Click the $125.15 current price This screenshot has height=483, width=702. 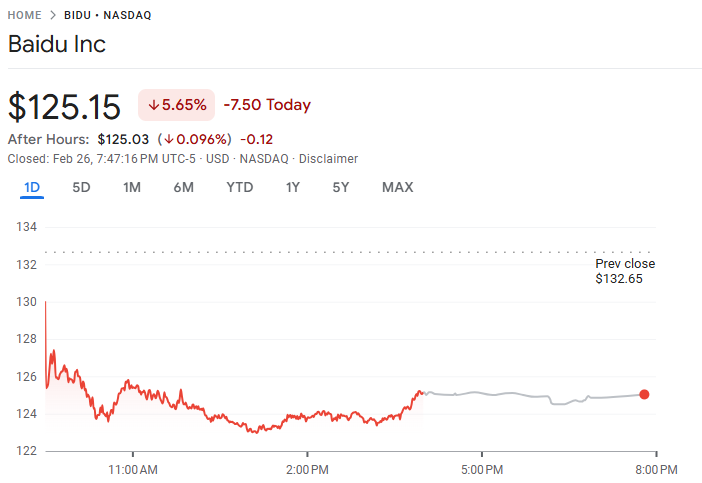pos(64,106)
